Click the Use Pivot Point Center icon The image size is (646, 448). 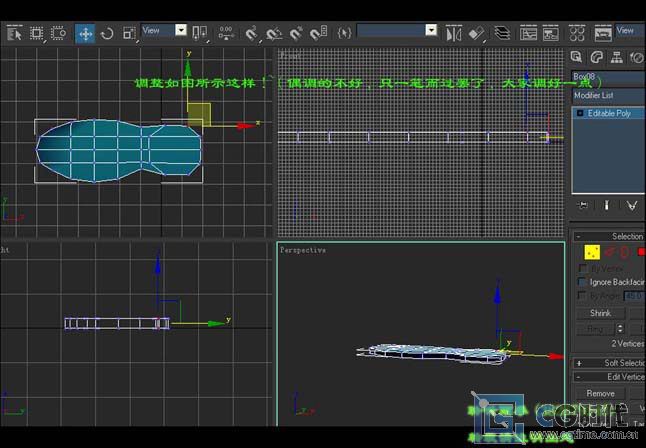[x=200, y=33]
